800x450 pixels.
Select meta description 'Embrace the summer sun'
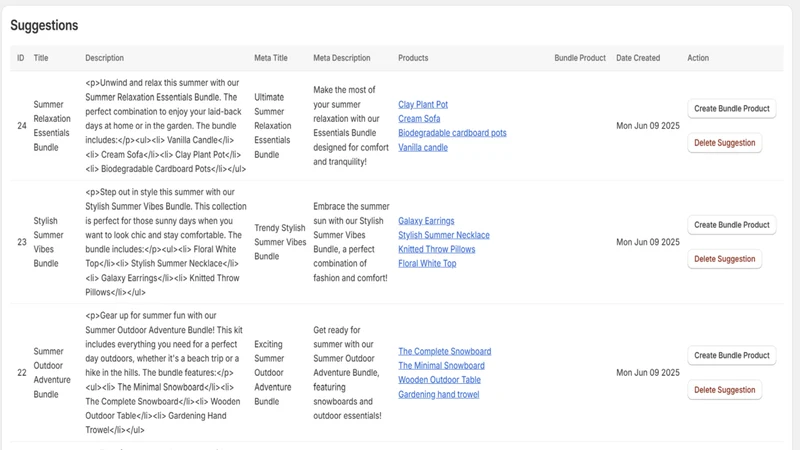pyautogui.click(x=352, y=242)
